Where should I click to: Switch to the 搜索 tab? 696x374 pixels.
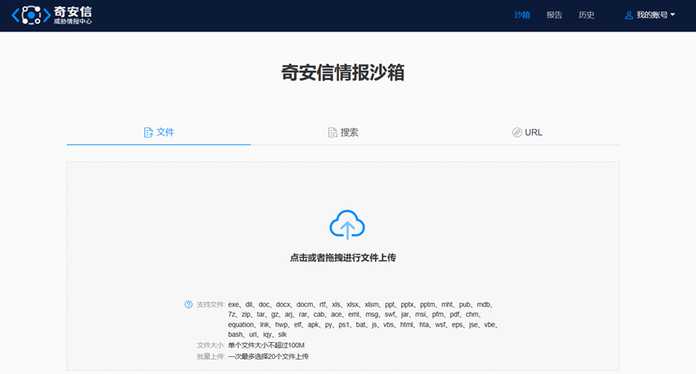pyautogui.click(x=343, y=132)
